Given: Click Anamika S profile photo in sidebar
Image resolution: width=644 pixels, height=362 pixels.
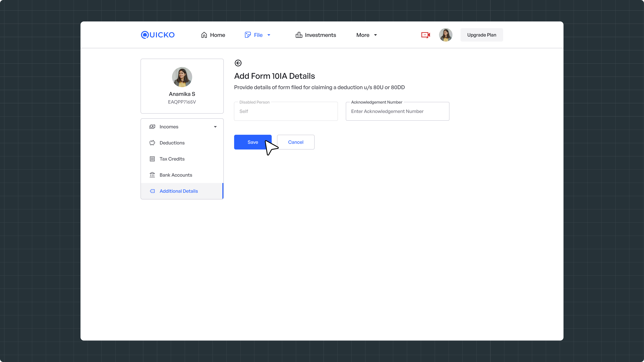Looking at the screenshot, I should pyautogui.click(x=182, y=77).
